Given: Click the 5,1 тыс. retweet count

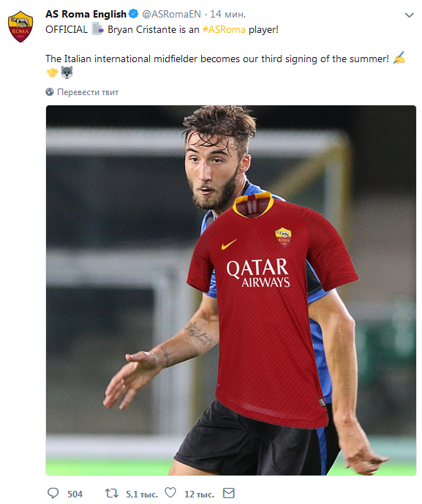Looking at the screenshot, I should pyautogui.click(x=142, y=494).
